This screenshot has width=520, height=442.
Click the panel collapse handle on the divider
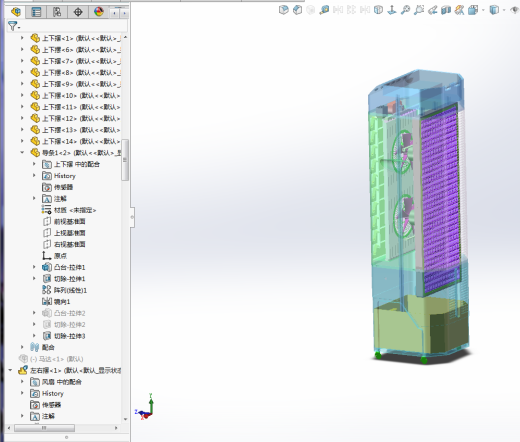pos(132,217)
